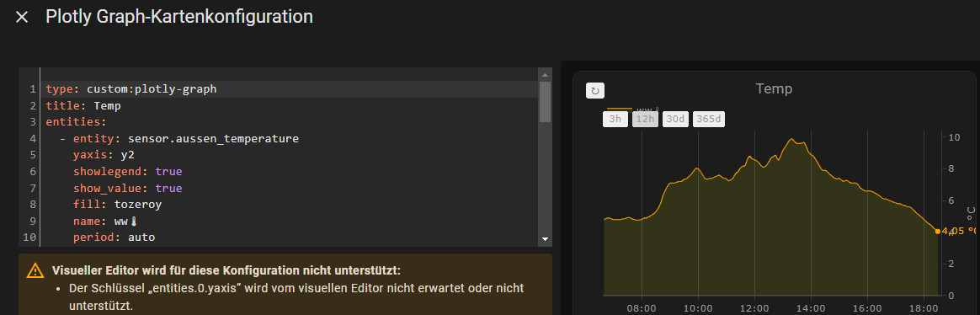Select the 12h time range button
The width and height of the screenshot is (980, 315).
[645, 119]
